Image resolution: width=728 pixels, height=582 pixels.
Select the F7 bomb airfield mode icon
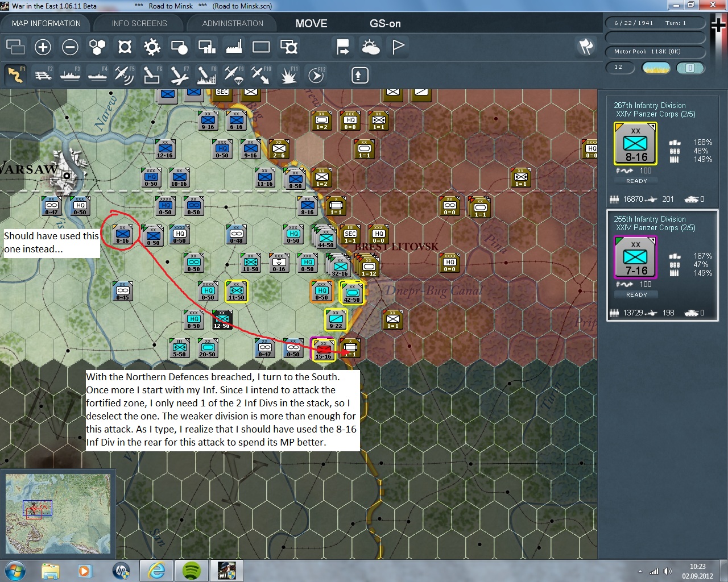point(179,75)
